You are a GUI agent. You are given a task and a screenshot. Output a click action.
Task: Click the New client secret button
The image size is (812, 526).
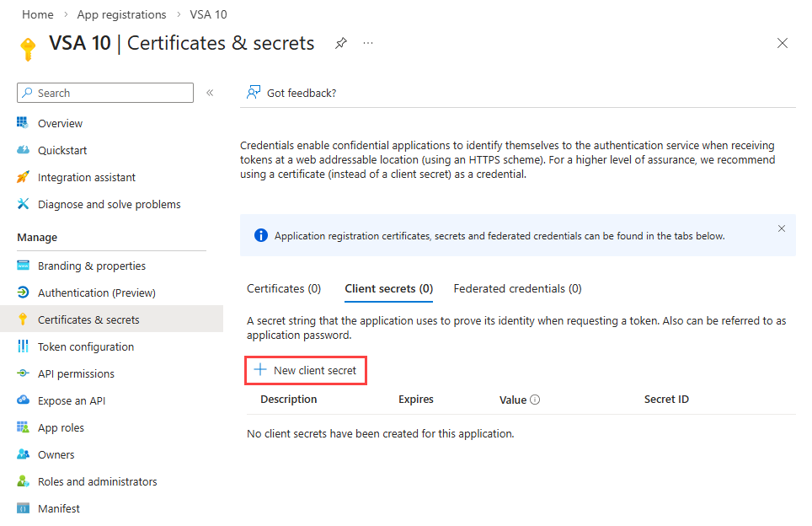[x=307, y=370]
